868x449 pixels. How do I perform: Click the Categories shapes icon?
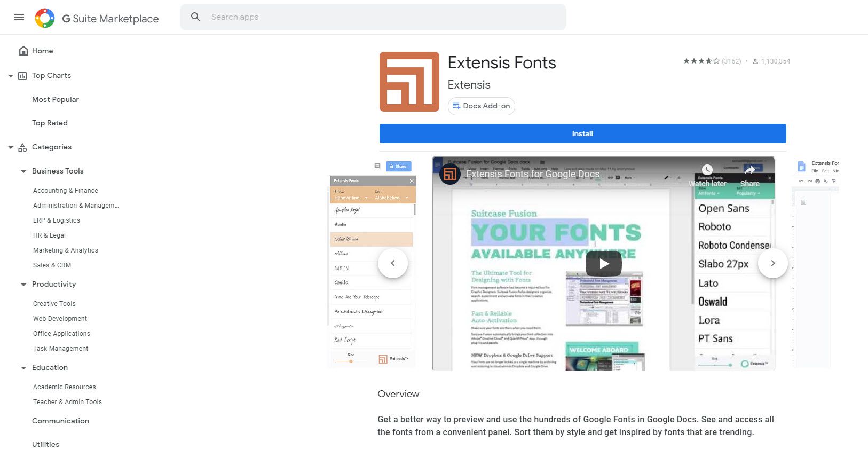point(22,147)
